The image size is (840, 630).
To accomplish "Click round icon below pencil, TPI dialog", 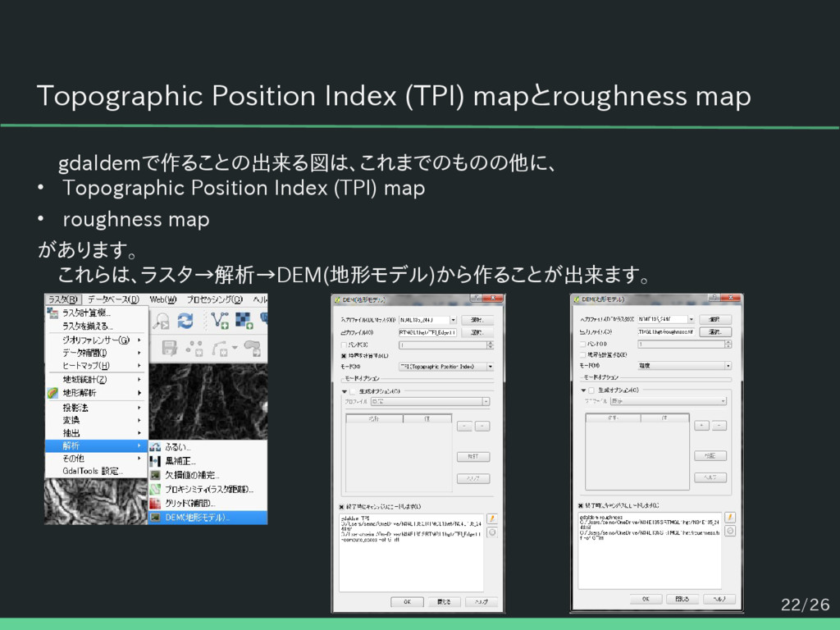I will [492, 532].
